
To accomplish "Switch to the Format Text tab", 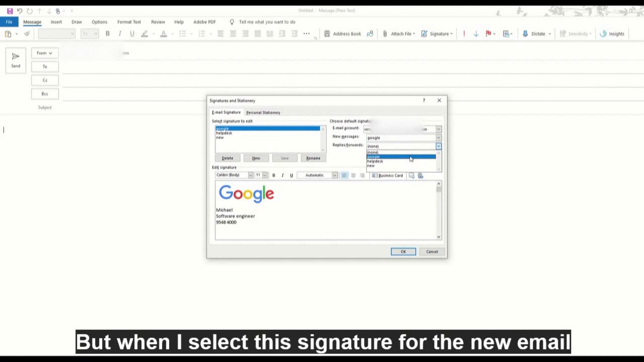I will pos(129,22).
